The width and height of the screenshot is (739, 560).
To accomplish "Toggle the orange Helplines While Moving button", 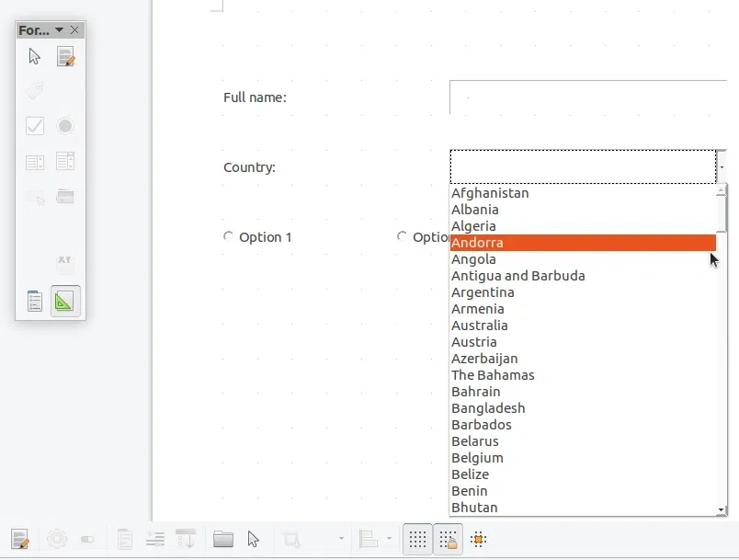I will 478,540.
